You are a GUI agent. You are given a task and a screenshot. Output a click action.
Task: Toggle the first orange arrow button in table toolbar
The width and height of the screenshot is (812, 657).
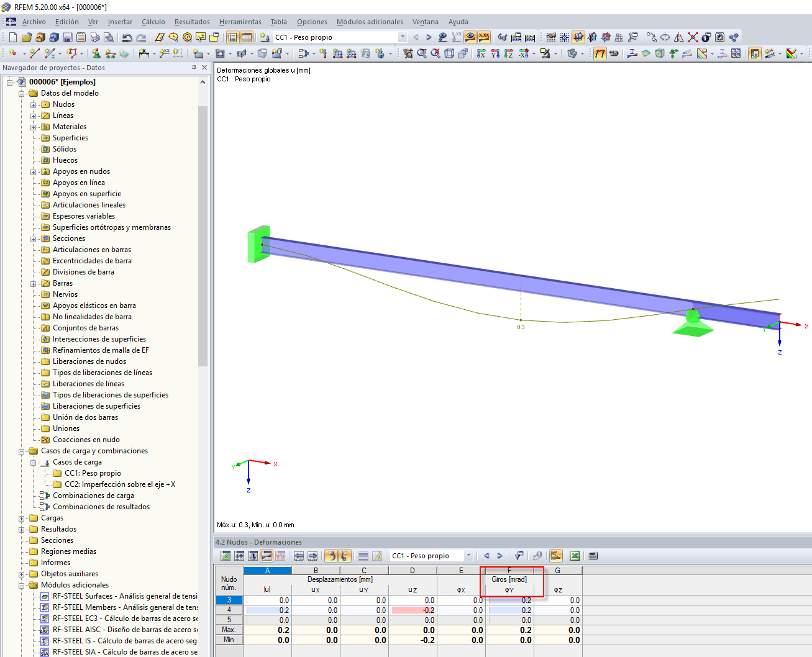click(x=331, y=556)
